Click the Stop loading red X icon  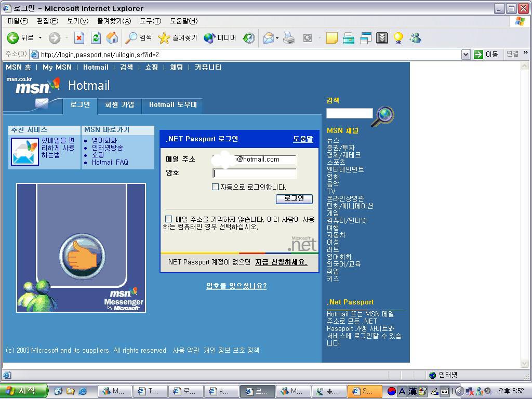[79, 37]
